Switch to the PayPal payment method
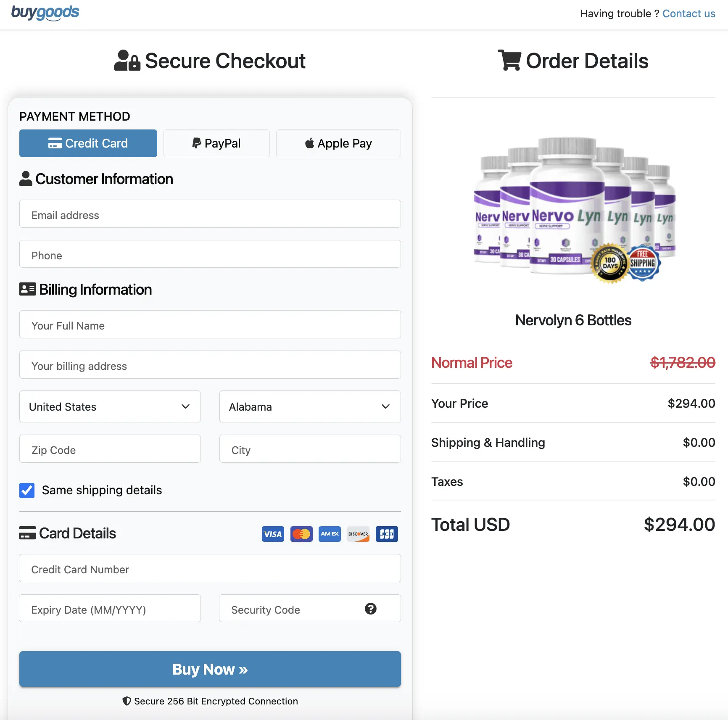Viewport: 728px width, 720px height. (x=216, y=143)
